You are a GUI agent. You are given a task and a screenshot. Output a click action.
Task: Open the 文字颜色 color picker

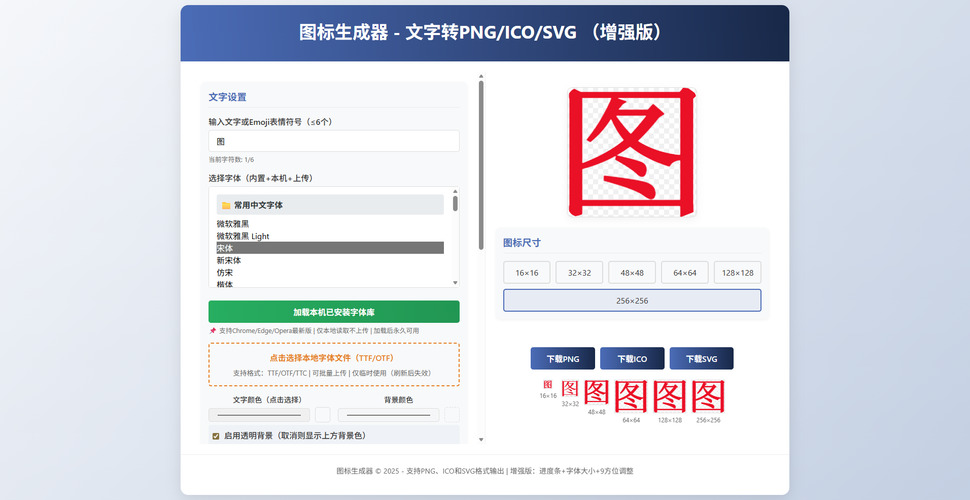(260, 414)
